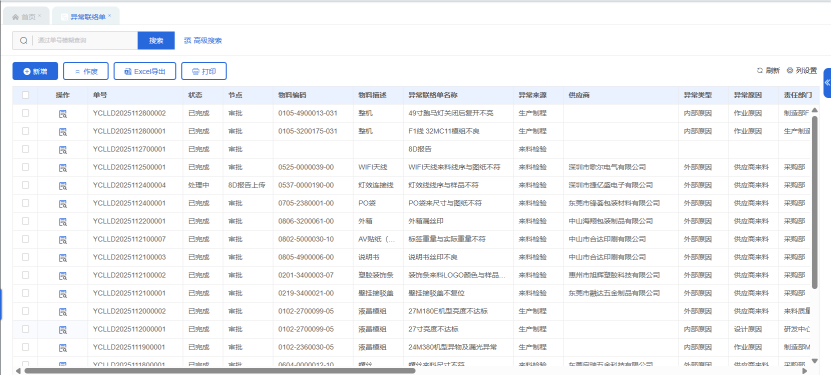Switch to the 首页 tab
Viewport: 831px width, 376px height.
26,16
